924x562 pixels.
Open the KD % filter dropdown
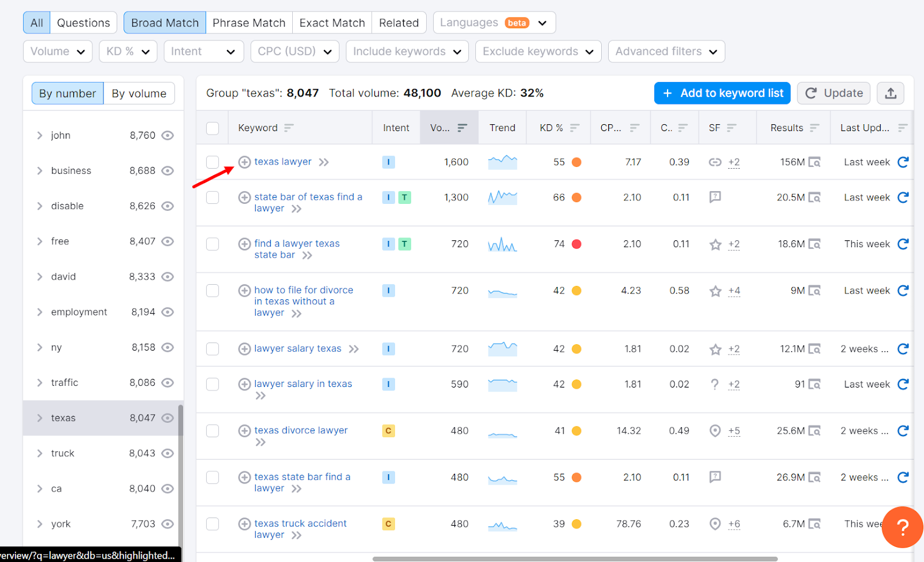(x=128, y=51)
